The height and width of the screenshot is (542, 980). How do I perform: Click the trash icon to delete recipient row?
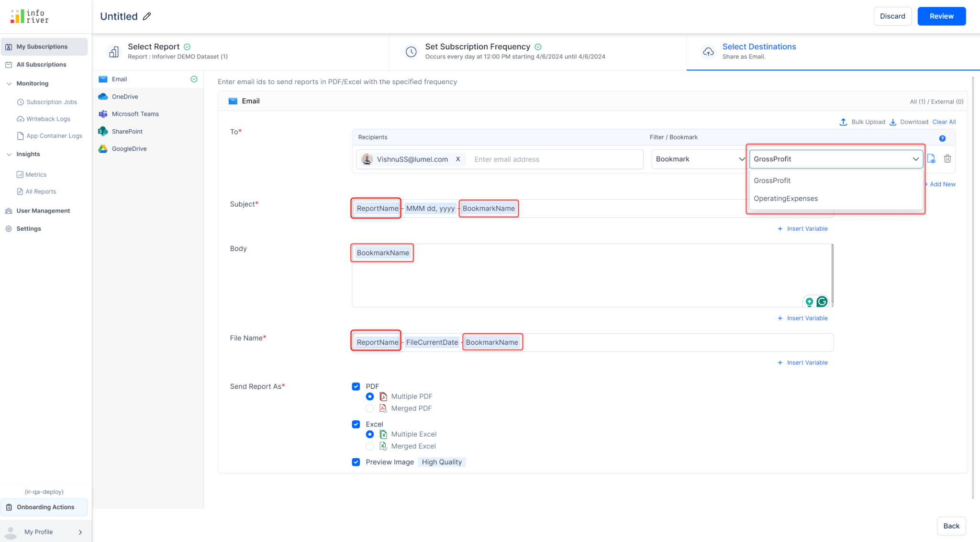pos(947,158)
